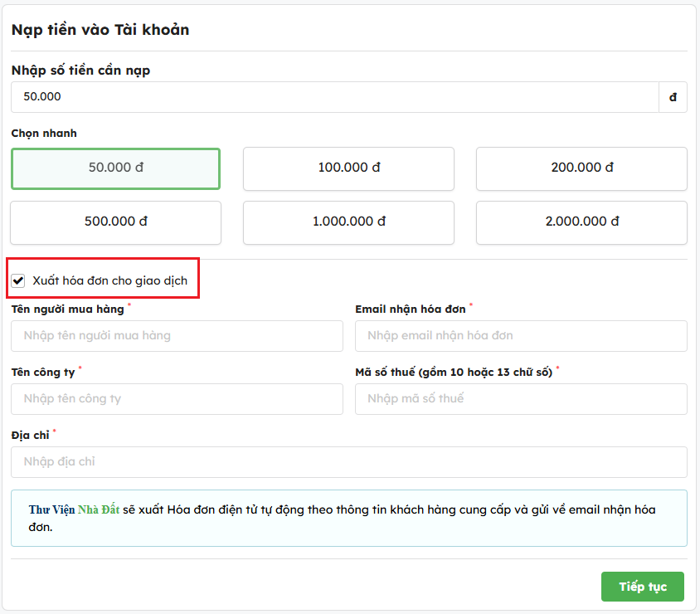Uncheck the Xuất hóa đơn checkbox

pyautogui.click(x=18, y=281)
